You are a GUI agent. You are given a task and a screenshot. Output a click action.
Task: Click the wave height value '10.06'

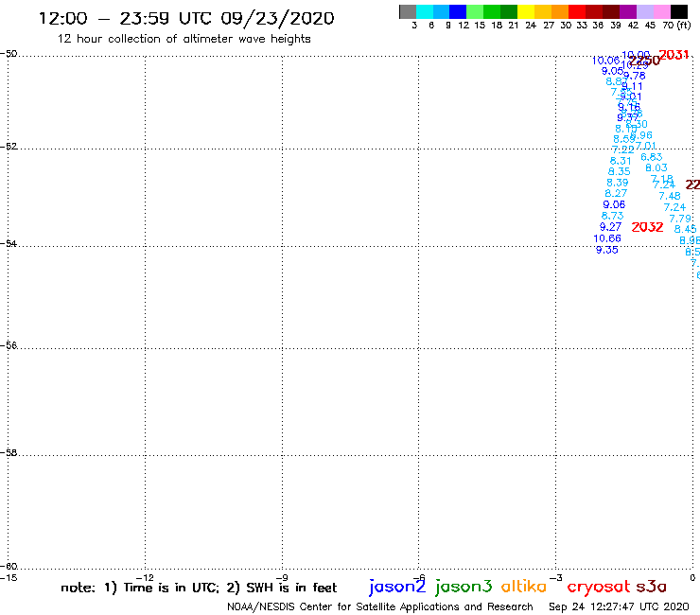(605, 61)
